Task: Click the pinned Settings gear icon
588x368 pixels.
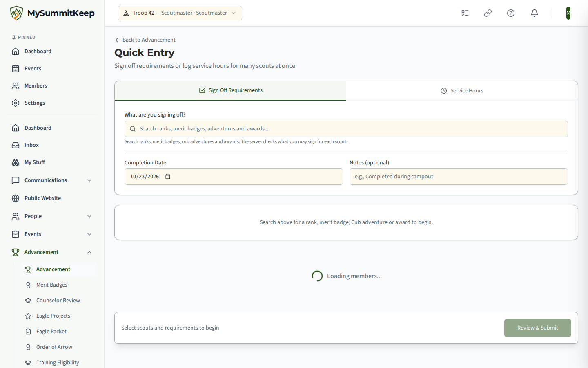Action: (x=16, y=103)
